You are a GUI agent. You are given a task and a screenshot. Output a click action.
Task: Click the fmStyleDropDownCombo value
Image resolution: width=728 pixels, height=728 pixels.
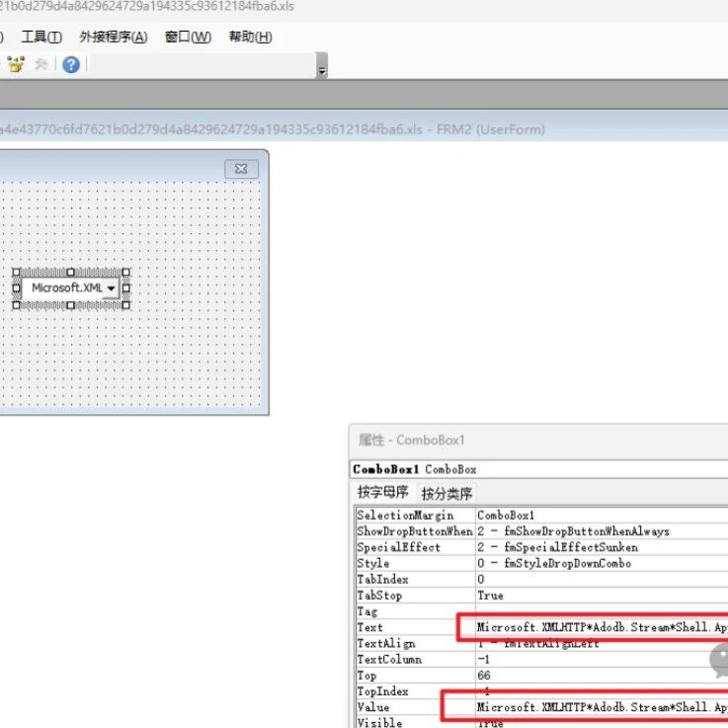click(x=567, y=563)
